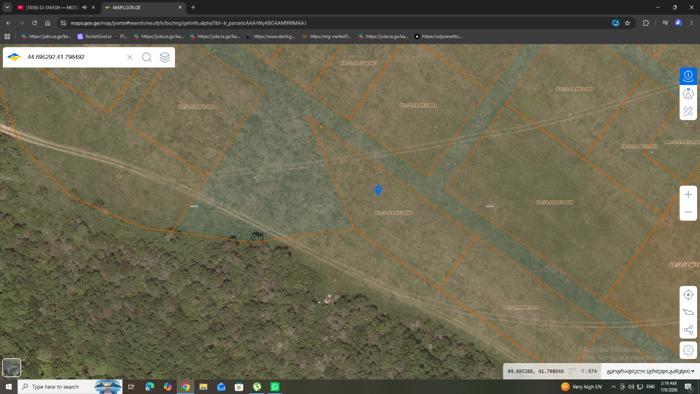700x394 pixels.
Task: Open Chrome from the taskbar
Action: click(186, 386)
